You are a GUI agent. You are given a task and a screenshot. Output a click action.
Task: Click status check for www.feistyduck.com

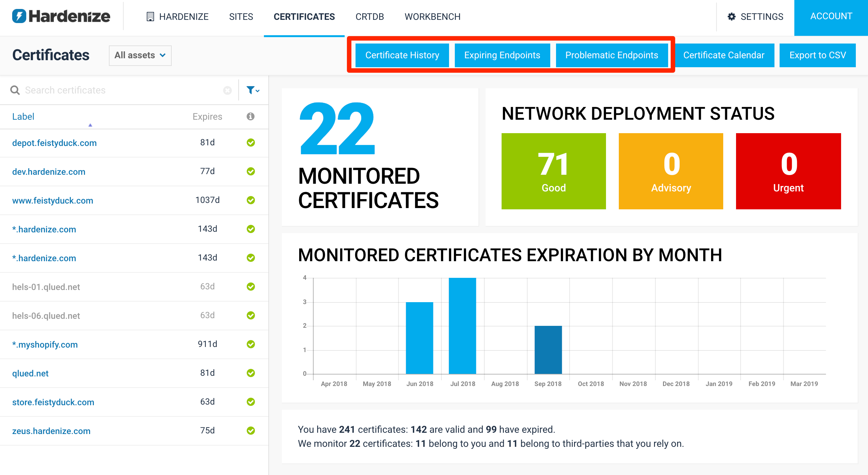[x=251, y=200]
